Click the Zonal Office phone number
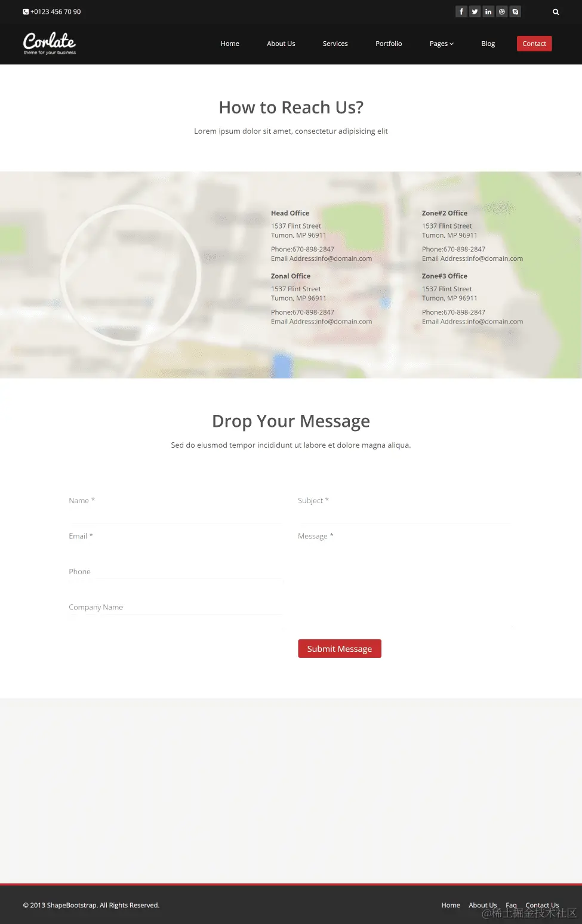Image resolution: width=582 pixels, height=924 pixels. point(313,312)
